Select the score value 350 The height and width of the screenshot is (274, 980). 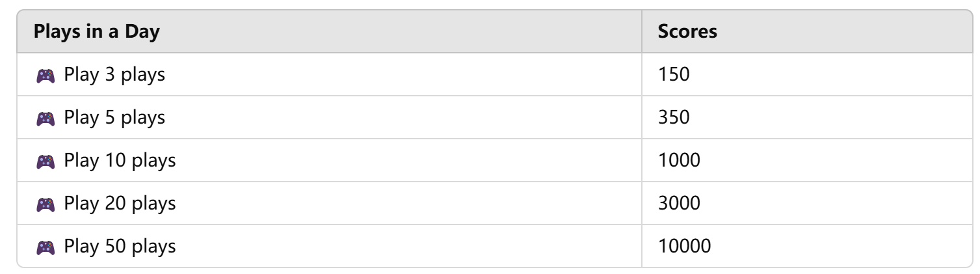[674, 118]
